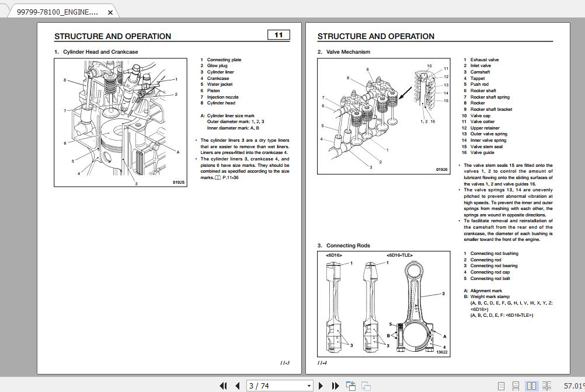Viewport: 585px width, 392px height.
Task: Click the previous view navigation icon
Action: 351,386
